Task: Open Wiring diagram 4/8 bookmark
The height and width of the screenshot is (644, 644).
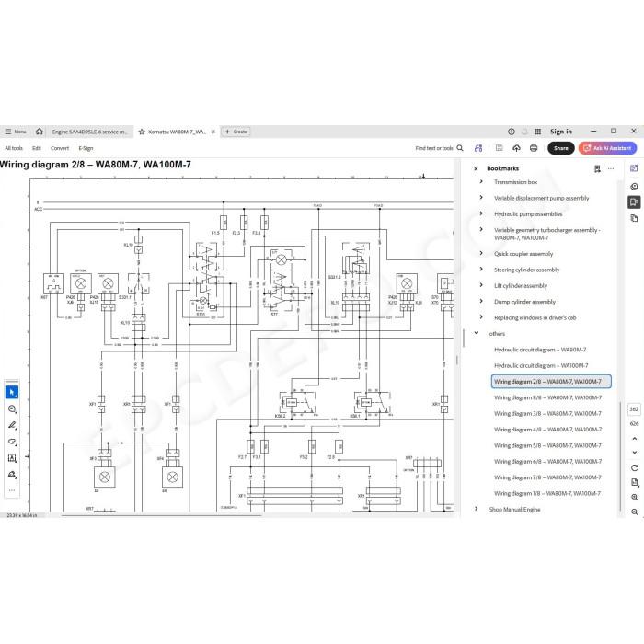Action: point(547,430)
